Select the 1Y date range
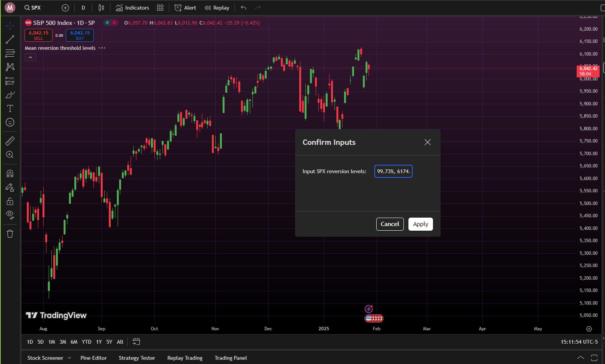Image resolution: width=605 pixels, height=364 pixels. click(x=99, y=342)
